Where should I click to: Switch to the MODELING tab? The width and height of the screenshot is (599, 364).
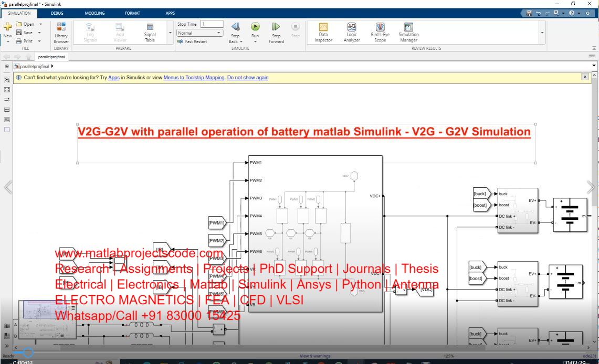pyautogui.click(x=94, y=13)
